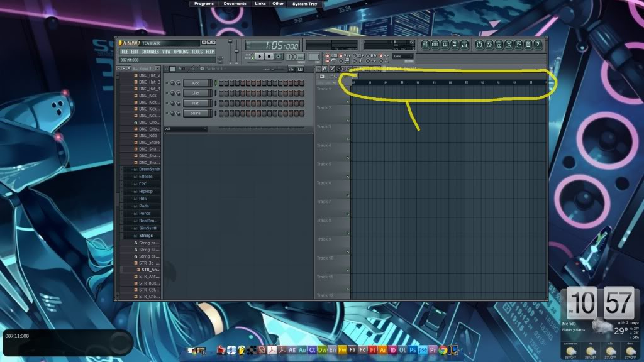Click the save-new-version disk icon in toolbar

489,45
